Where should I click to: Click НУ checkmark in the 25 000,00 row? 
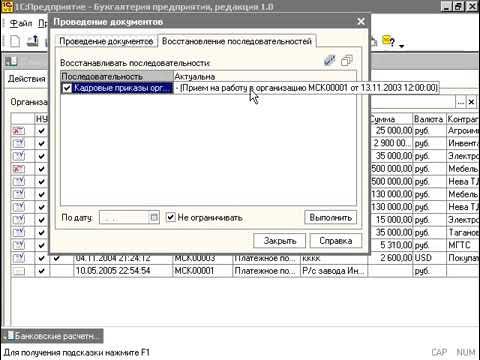point(41,131)
